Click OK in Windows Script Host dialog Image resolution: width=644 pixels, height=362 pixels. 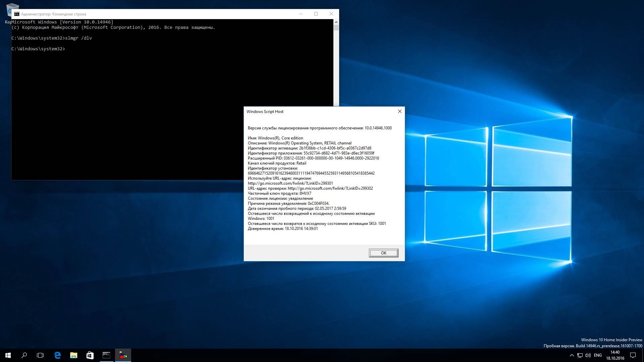tap(383, 253)
